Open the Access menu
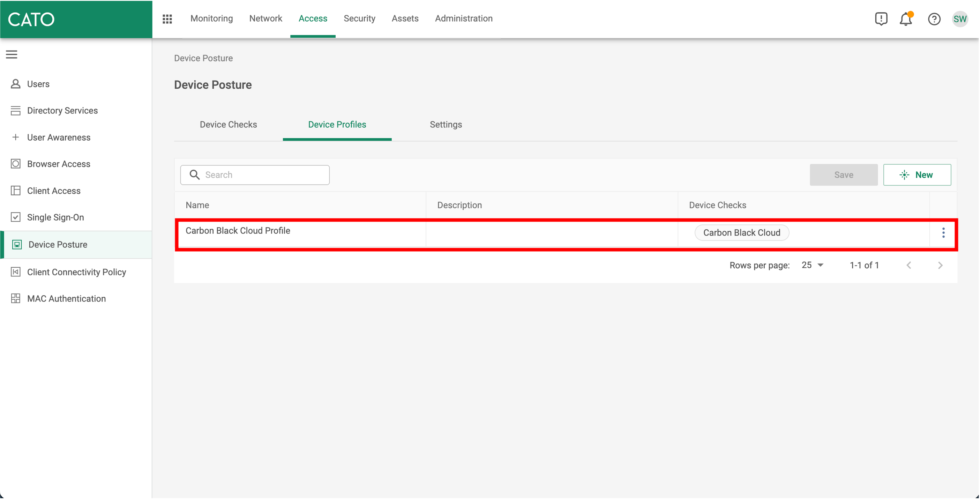Viewport: 980px width, 499px height. tap(313, 18)
